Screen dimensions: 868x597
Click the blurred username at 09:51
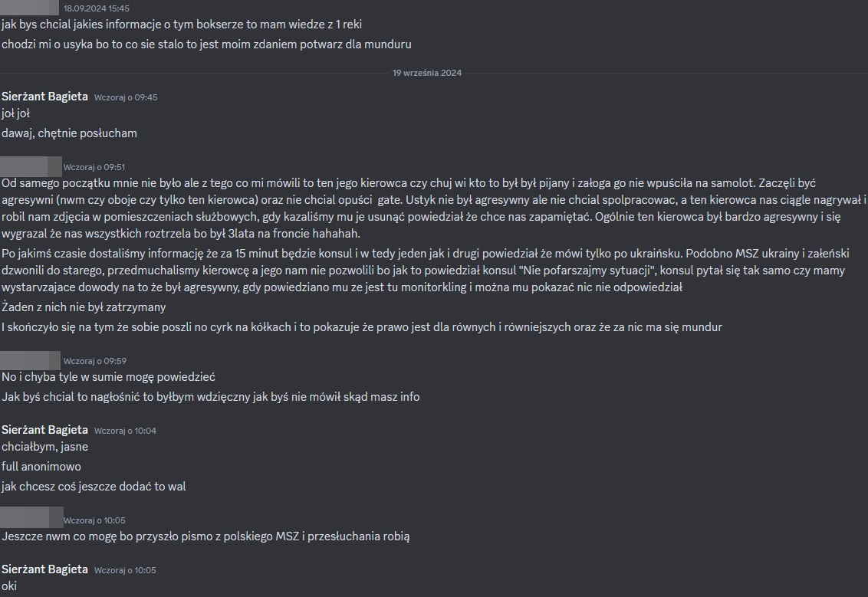point(31,166)
